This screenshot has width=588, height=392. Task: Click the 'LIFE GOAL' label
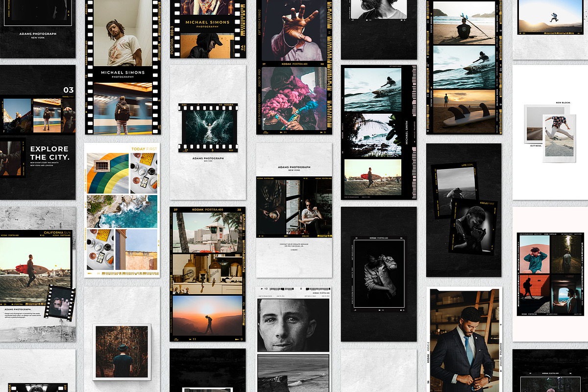click(468, 166)
